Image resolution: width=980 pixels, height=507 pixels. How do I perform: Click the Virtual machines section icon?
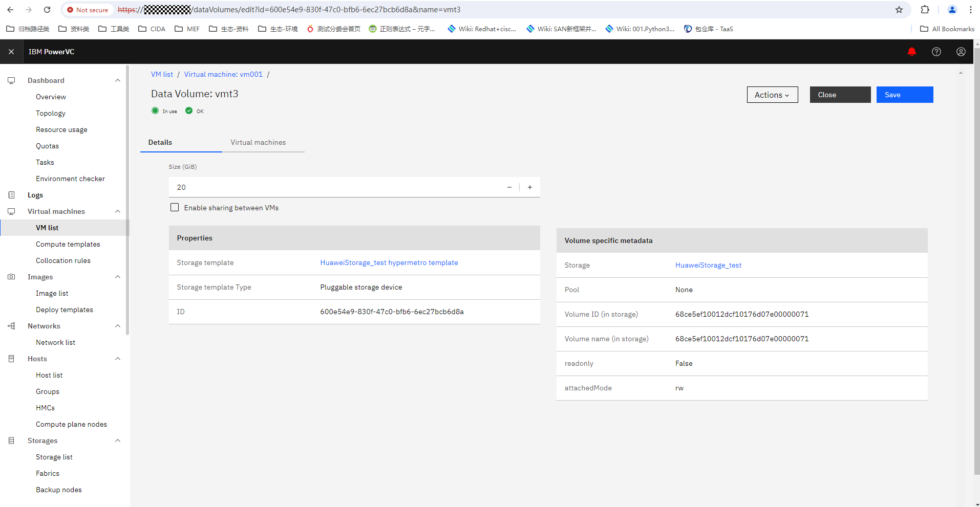click(11, 211)
